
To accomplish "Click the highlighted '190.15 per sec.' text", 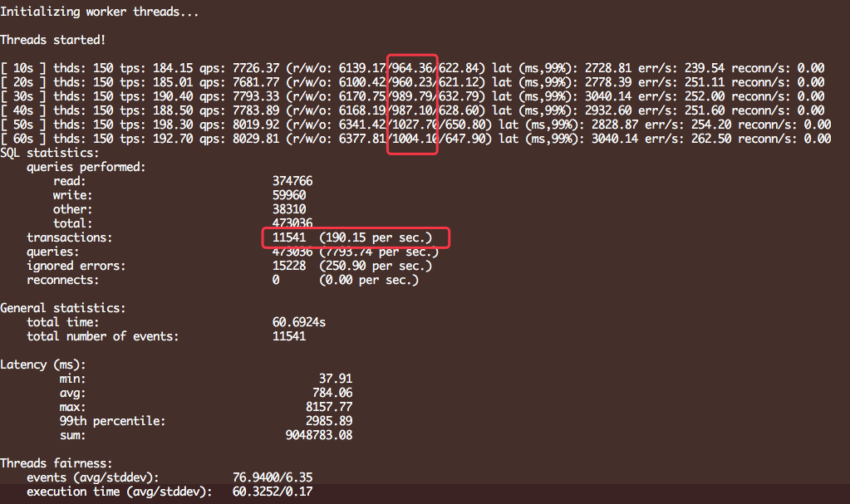I will [376, 237].
